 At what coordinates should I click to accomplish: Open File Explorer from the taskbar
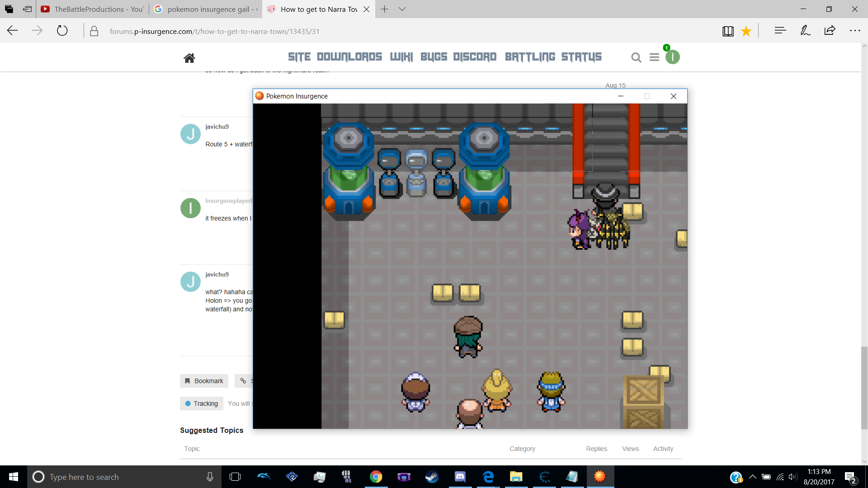(516, 477)
